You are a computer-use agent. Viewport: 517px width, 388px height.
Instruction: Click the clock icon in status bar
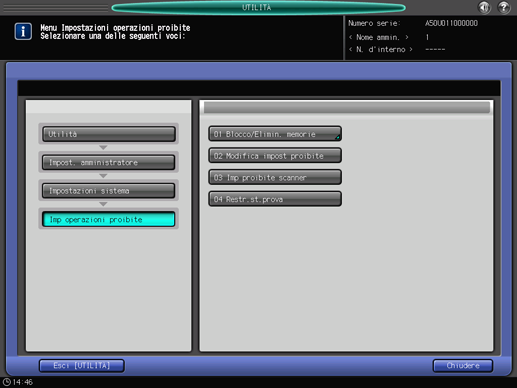(7, 382)
